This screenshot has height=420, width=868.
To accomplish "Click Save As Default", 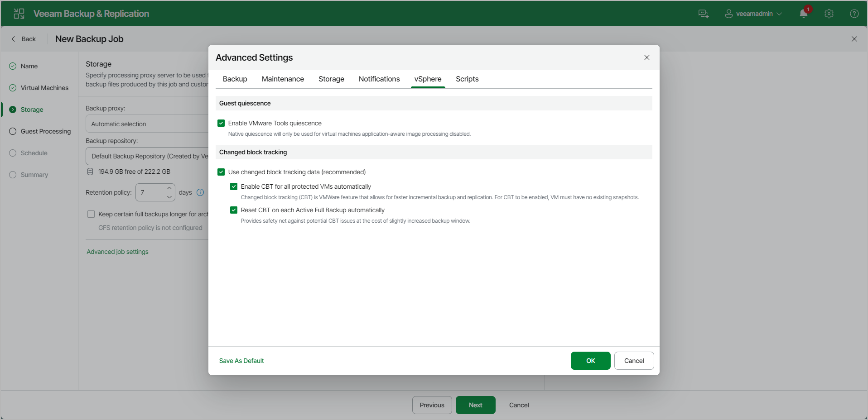I will pyautogui.click(x=241, y=361).
